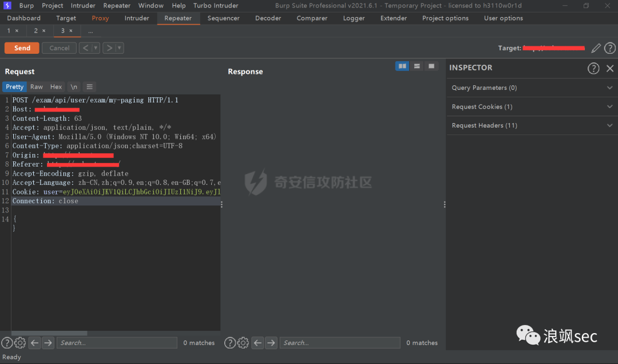The image size is (618, 364).
Task: Open response search help icon
Action: [x=230, y=343]
